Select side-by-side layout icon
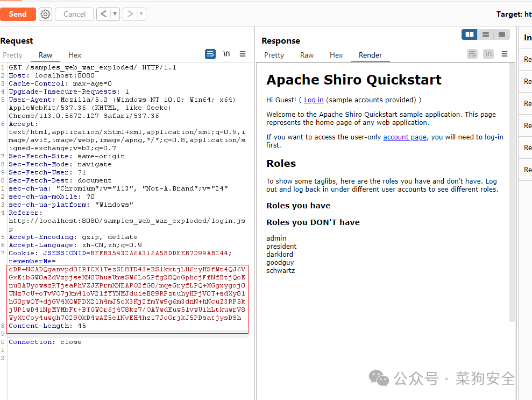 [x=470, y=34]
